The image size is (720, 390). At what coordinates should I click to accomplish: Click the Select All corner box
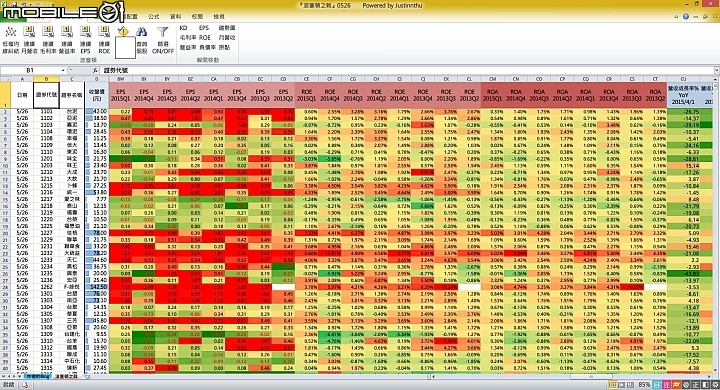pyautogui.click(x=6, y=79)
